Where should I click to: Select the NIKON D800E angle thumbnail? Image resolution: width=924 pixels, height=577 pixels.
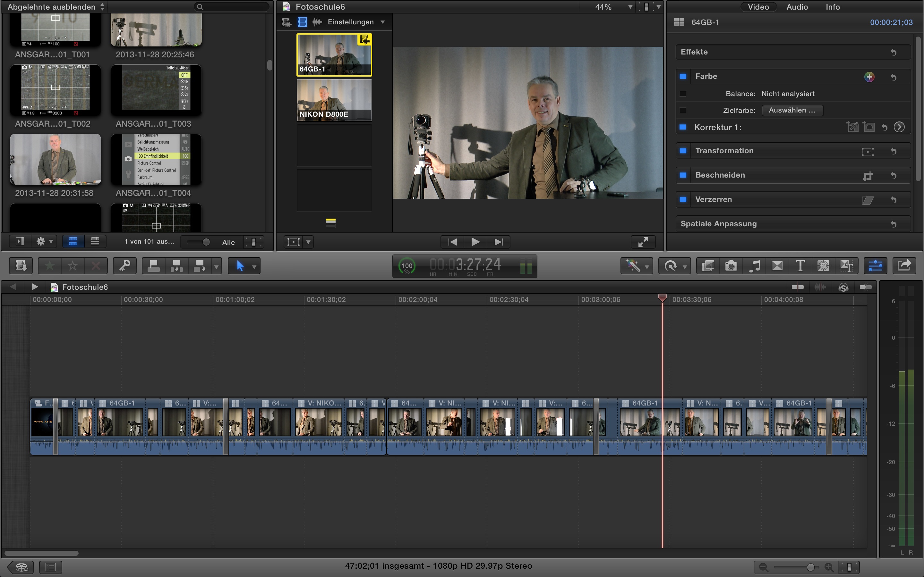334,100
